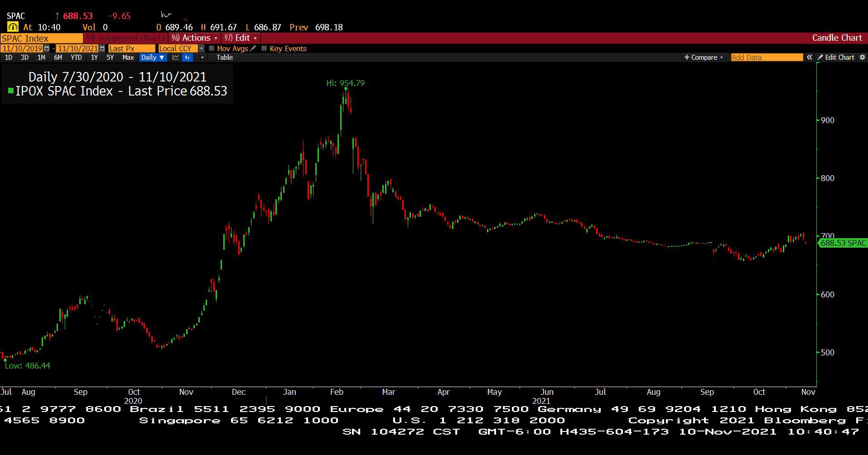Click the Hi: 954.79 marker label

[x=345, y=83]
